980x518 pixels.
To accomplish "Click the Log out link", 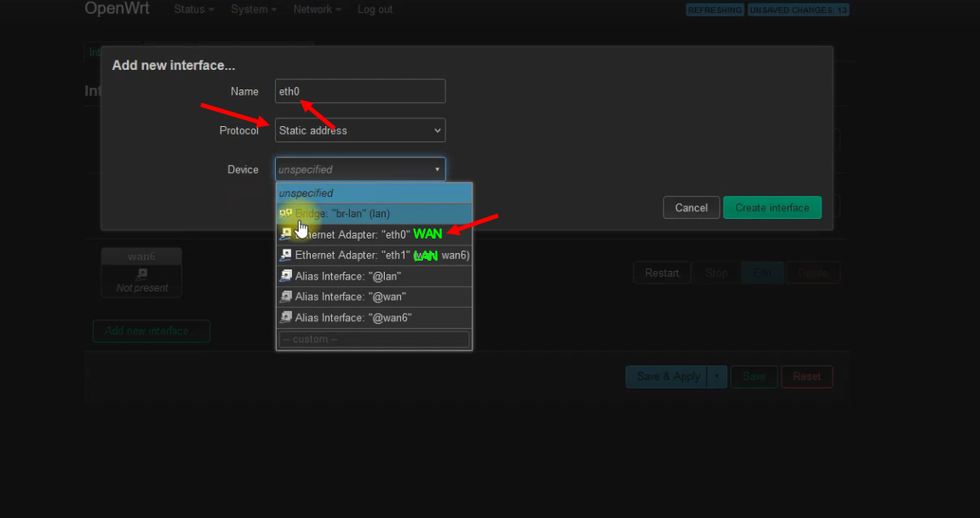I will pos(375,9).
